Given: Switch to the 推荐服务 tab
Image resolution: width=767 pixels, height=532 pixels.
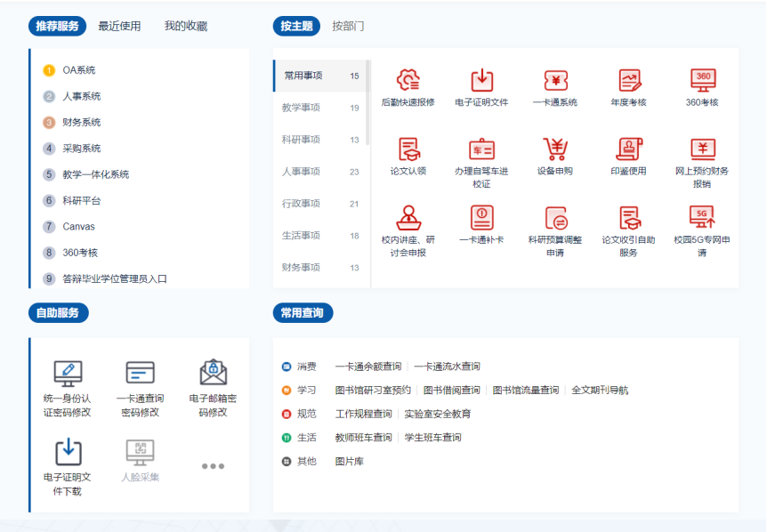Looking at the screenshot, I should (57, 26).
